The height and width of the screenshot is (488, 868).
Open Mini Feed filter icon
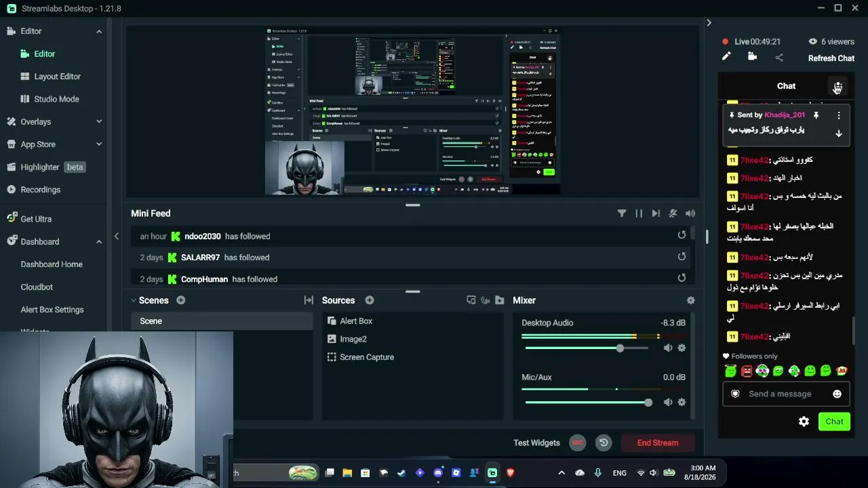tap(622, 213)
